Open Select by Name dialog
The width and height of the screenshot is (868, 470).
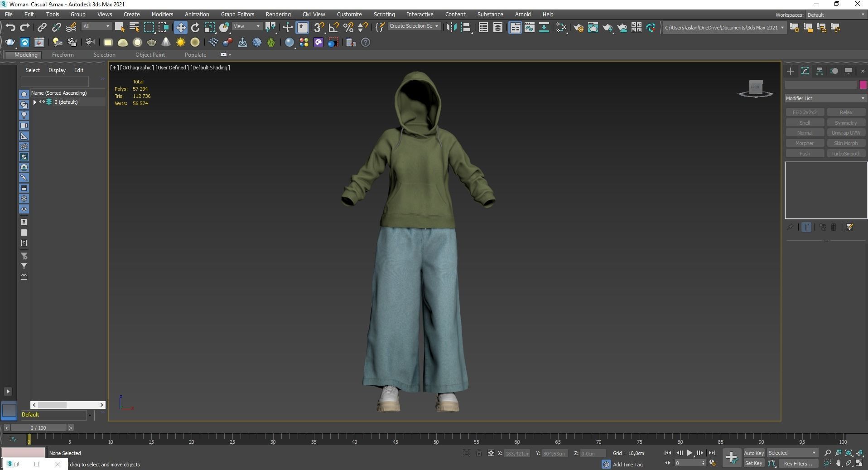[x=134, y=28]
